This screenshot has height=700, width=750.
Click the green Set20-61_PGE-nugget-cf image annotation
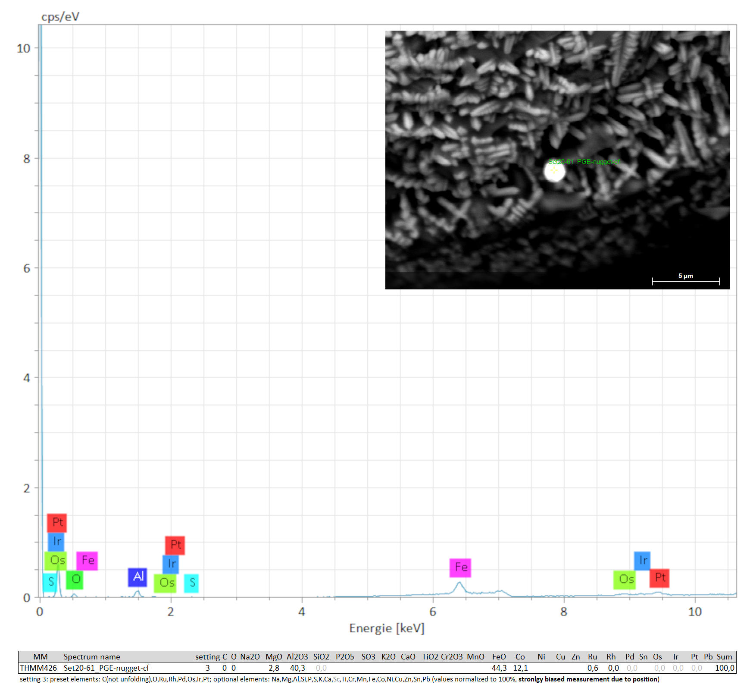click(584, 162)
